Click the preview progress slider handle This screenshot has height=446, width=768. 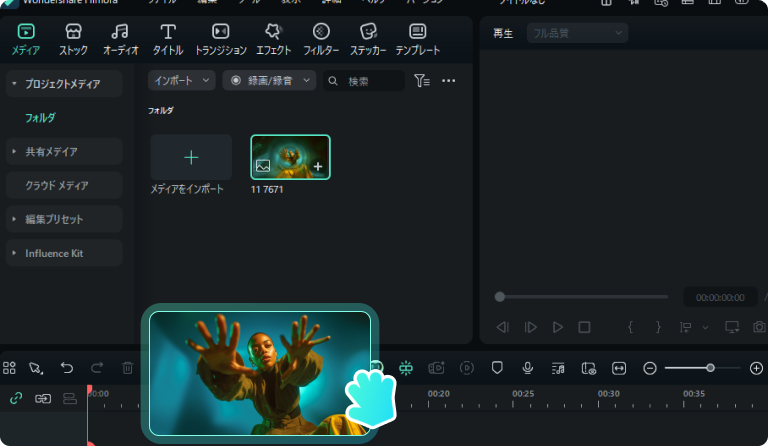[x=500, y=297]
